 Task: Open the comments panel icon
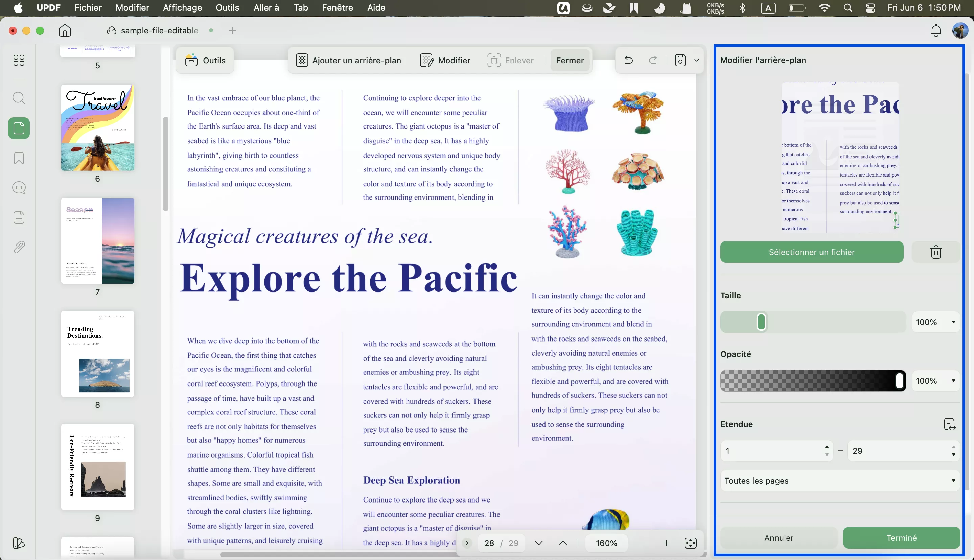(x=19, y=188)
